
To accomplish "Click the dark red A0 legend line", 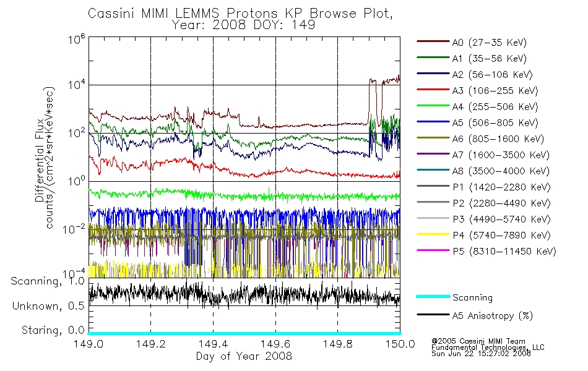I will [433, 41].
